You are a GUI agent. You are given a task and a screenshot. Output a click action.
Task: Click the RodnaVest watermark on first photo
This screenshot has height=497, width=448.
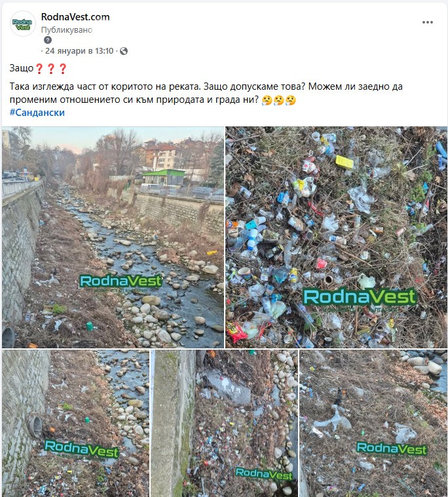coord(121,281)
